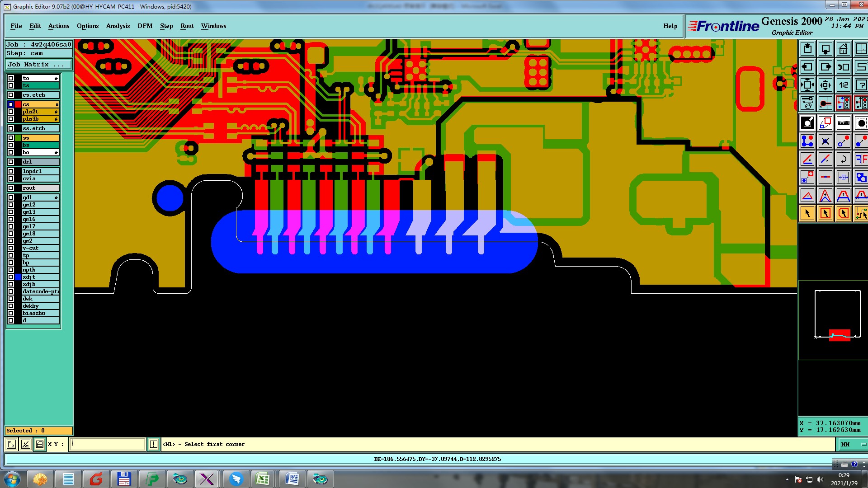Open the Analysis menu

[118, 26]
